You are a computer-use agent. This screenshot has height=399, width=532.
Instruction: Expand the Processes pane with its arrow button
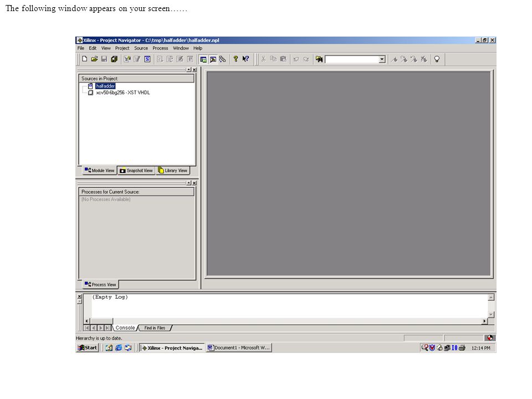(x=188, y=183)
